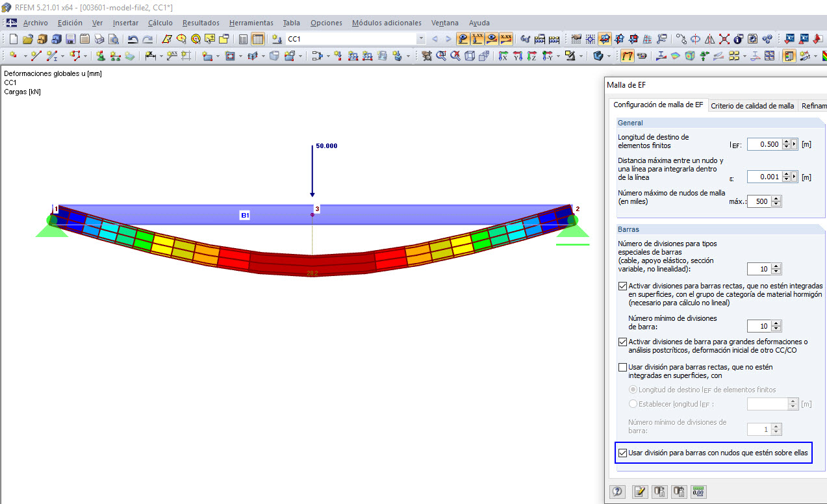Open the arrow menu next to 0.500 field
This screenshot has width=827, height=504.
pyautogui.click(x=794, y=144)
